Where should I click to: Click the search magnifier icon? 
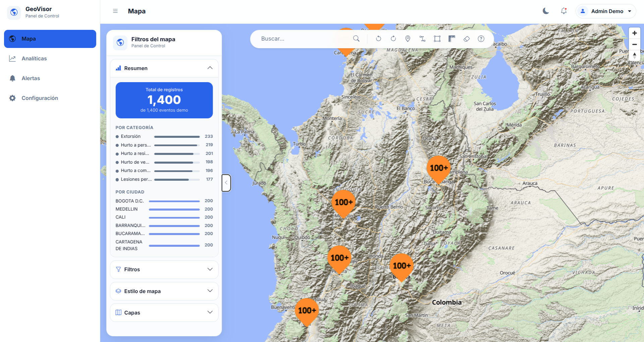point(356,39)
